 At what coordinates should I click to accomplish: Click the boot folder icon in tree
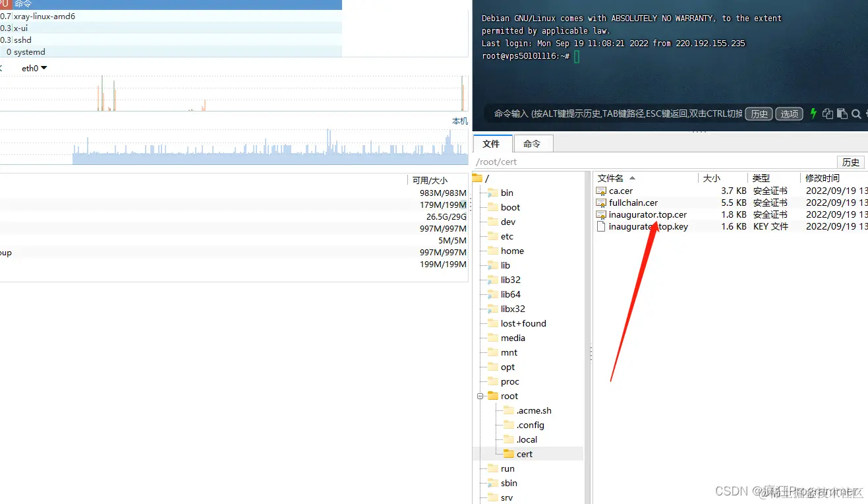pyautogui.click(x=492, y=207)
